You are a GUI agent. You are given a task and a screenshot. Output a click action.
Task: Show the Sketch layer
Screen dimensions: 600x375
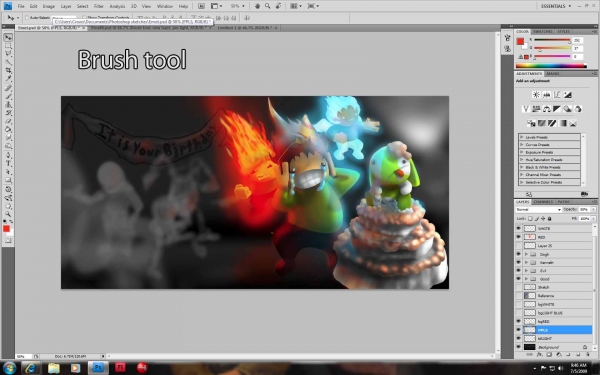[x=518, y=287]
